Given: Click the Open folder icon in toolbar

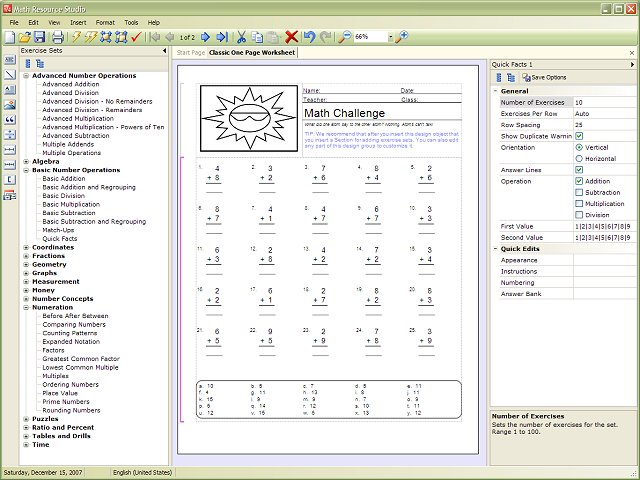Looking at the screenshot, I should pos(24,37).
